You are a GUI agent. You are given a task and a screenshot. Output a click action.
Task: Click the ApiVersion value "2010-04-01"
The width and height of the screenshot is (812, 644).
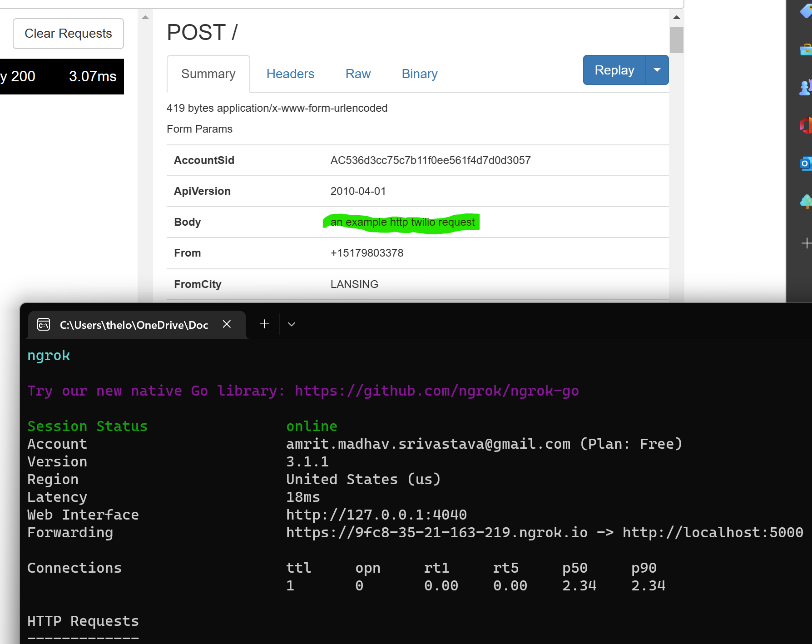click(x=358, y=191)
